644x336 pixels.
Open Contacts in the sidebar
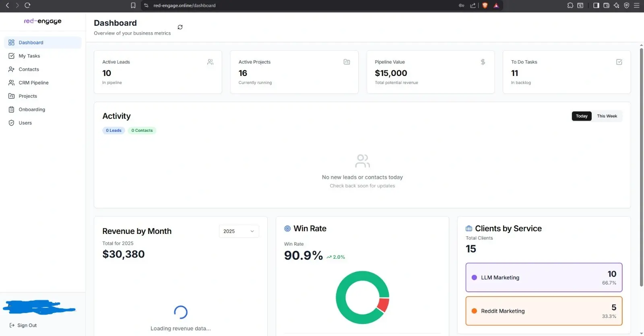click(43, 69)
